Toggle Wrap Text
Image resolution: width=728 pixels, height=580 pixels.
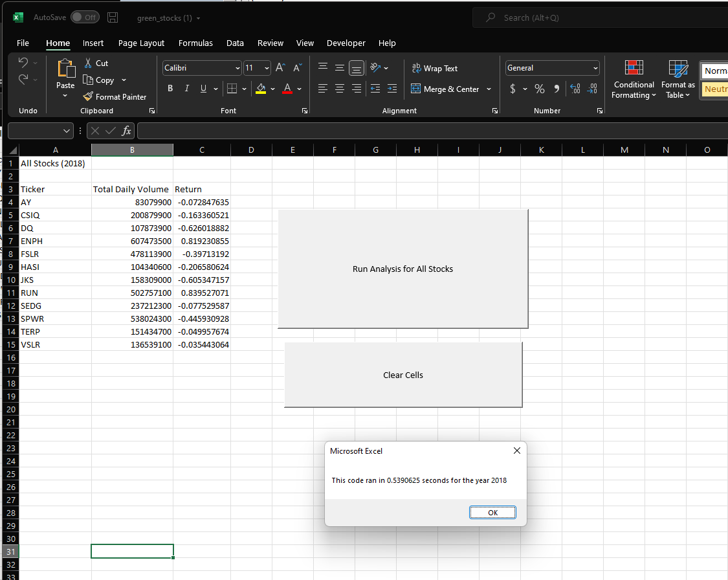(x=435, y=68)
